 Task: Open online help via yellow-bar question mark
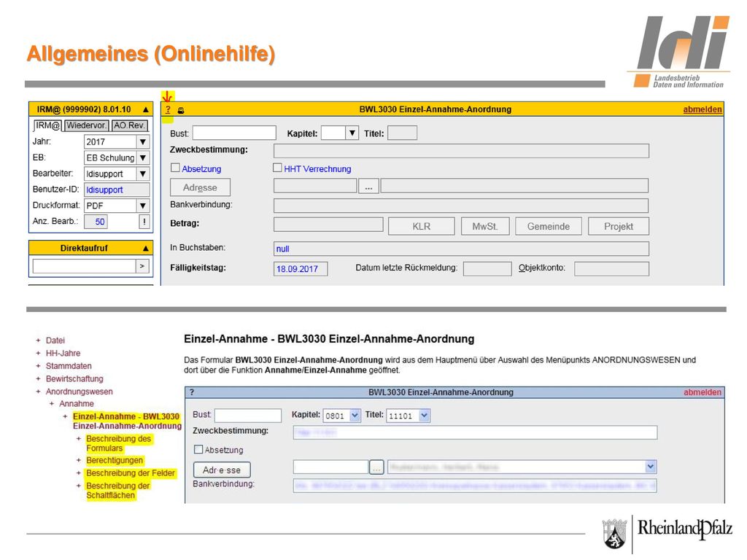168,109
